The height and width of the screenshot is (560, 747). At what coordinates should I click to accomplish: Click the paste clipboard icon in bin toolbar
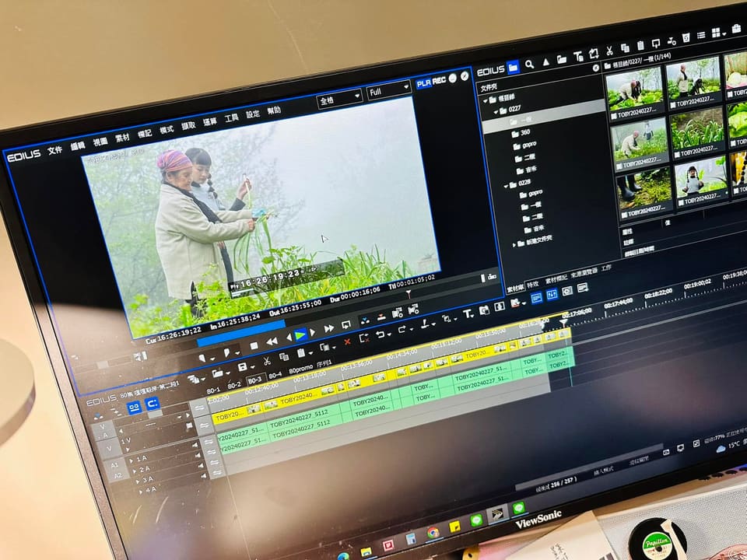click(x=640, y=45)
